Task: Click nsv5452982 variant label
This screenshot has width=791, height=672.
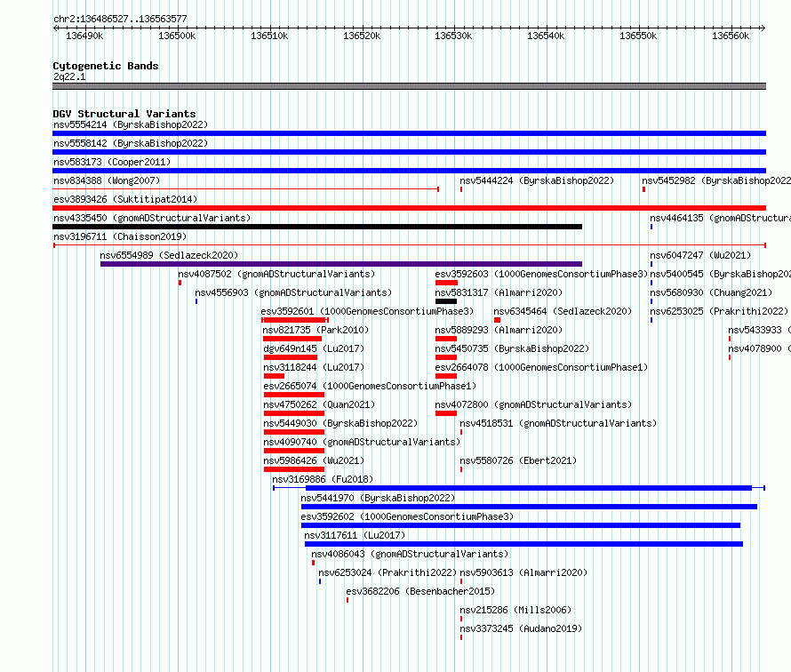Action: tap(716, 180)
